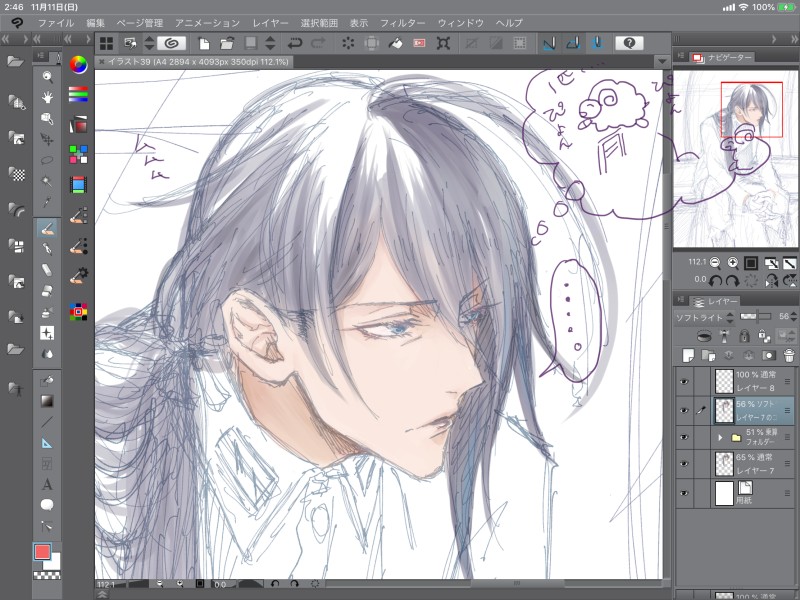Select the Balloon speech bubble tool

pos(47,505)
